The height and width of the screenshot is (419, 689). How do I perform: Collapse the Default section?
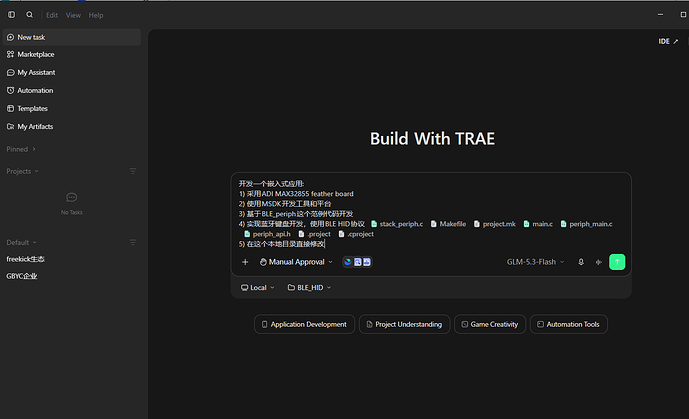point(22,242)
